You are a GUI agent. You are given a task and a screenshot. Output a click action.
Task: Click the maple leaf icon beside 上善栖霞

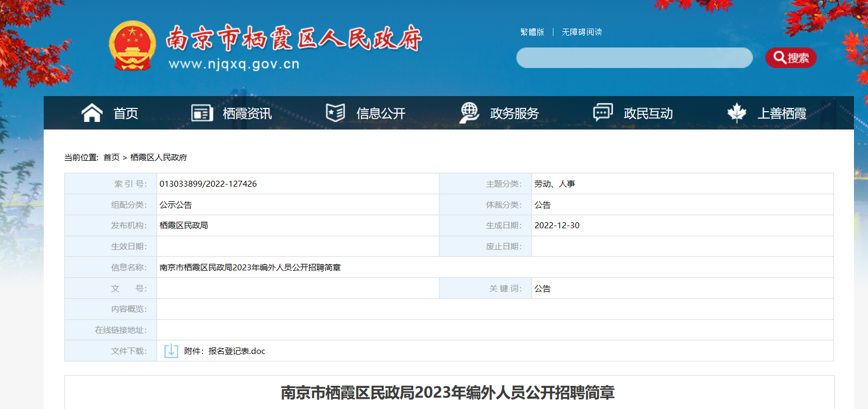pos(736,113)
